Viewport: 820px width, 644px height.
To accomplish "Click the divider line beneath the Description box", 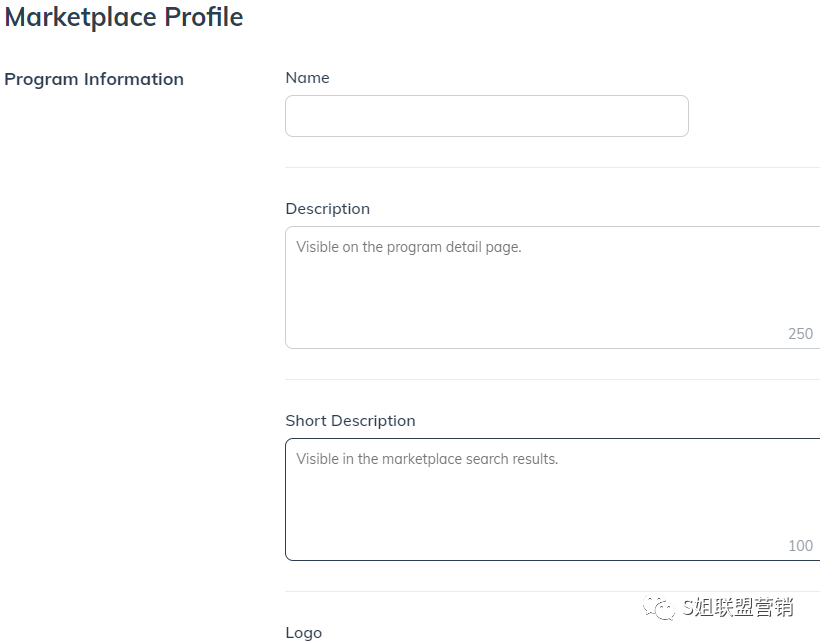I will click(552, 379).
